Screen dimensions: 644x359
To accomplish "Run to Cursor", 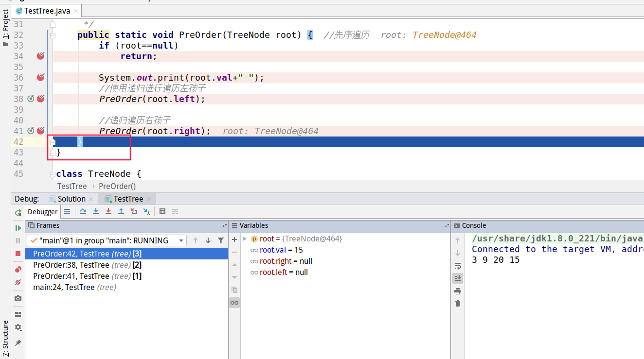I will 146,211.
